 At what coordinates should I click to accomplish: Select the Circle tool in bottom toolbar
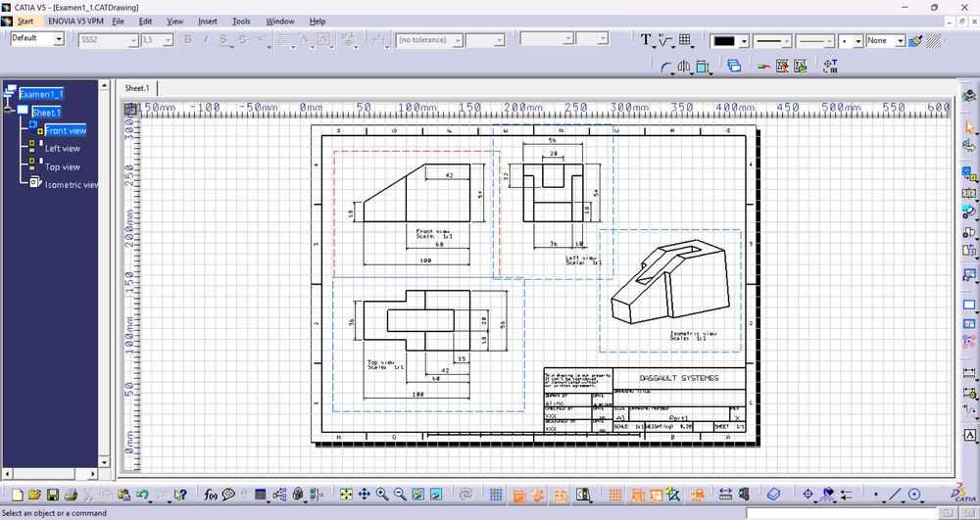(x=914, y=496)
